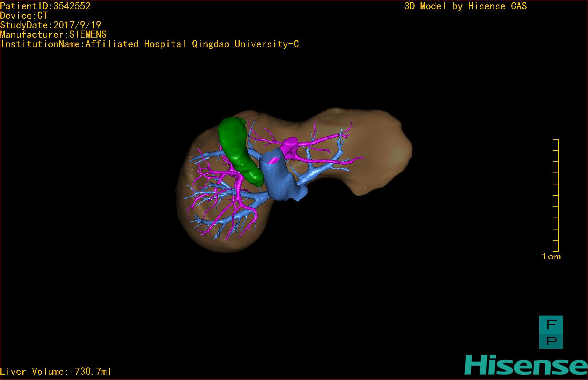Viewport: 588px width, 380px height.
Task: Click the 'Device:CT' text
Action: click(24, 16)
